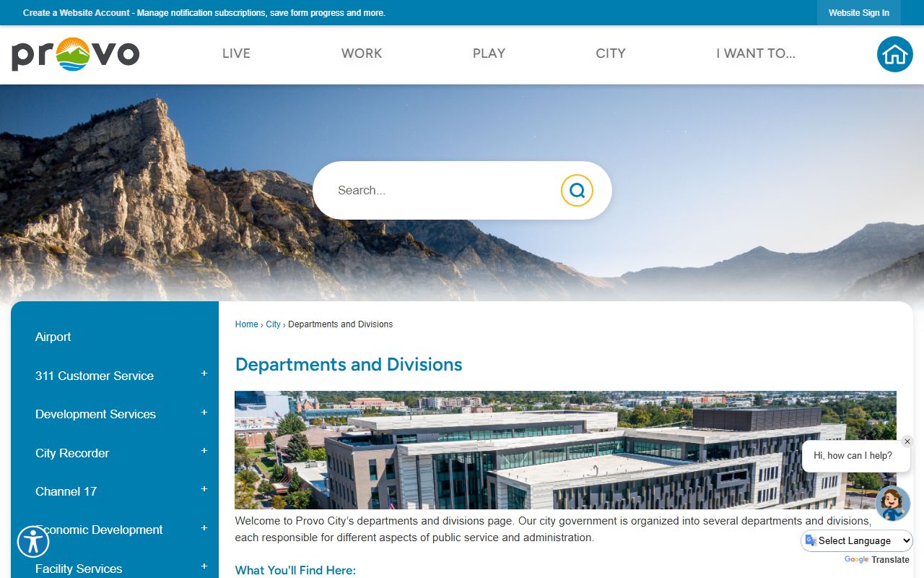Expand the Development Services submenu
Screen dimensions: 924x578
pos(204,412)
